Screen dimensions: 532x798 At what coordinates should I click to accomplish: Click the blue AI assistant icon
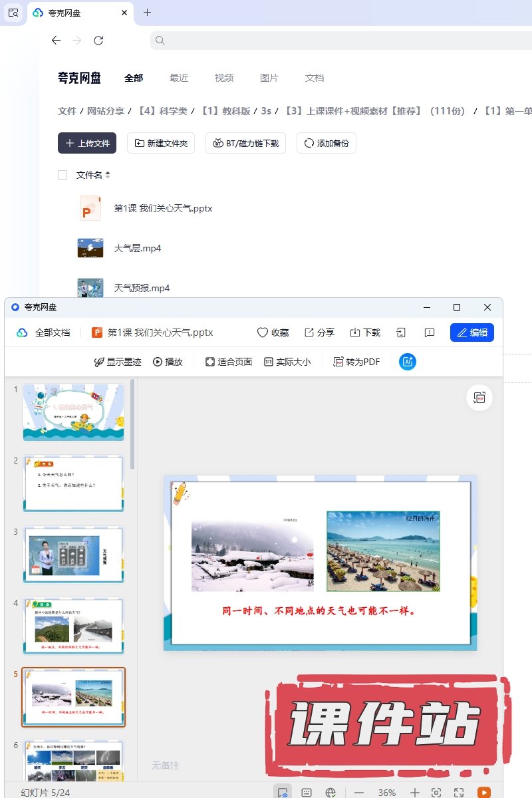click(408, 362)
